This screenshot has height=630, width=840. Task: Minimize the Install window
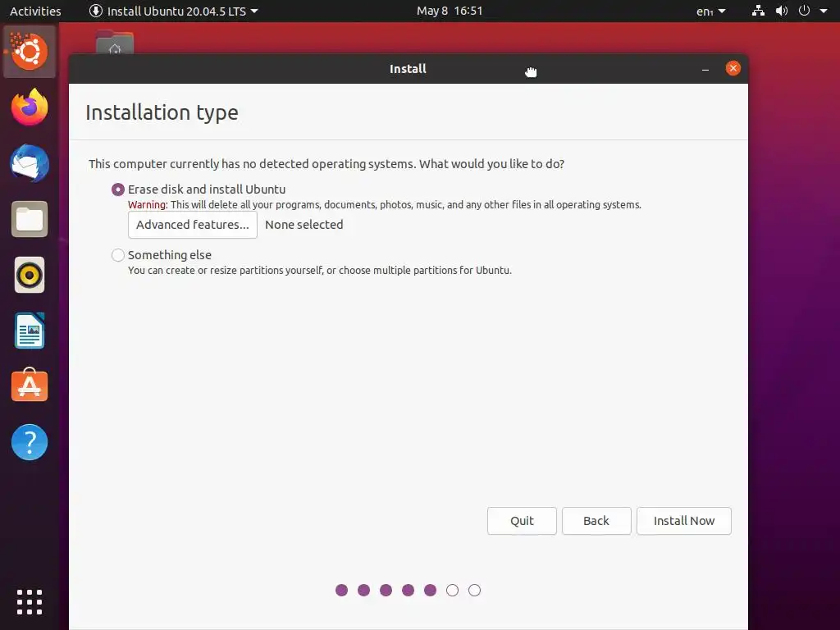pos(705,69)
